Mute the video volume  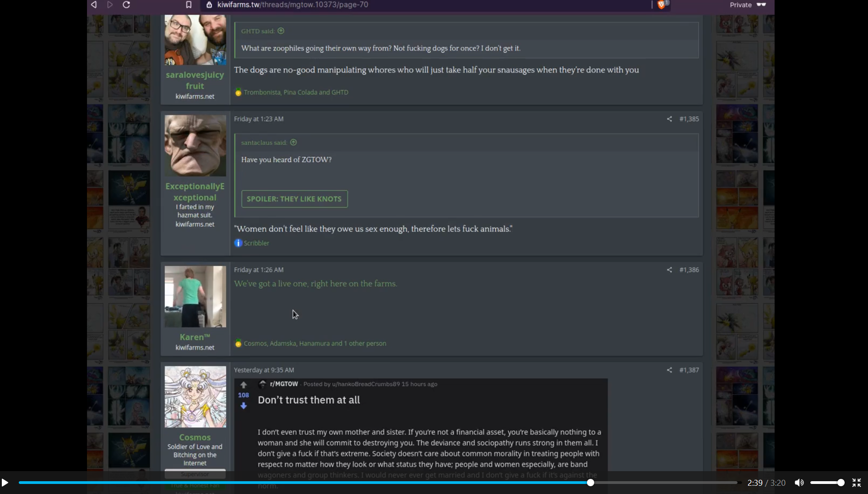click(799, 483)
